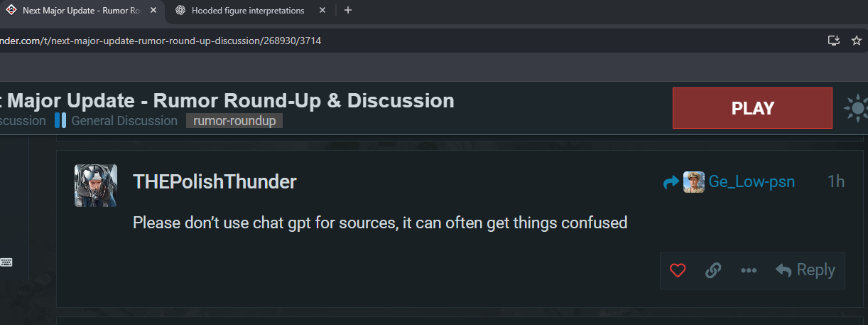The image size is (868, 325).
Task: Click the install app icon in address bar
Action: tap(834, 41)
